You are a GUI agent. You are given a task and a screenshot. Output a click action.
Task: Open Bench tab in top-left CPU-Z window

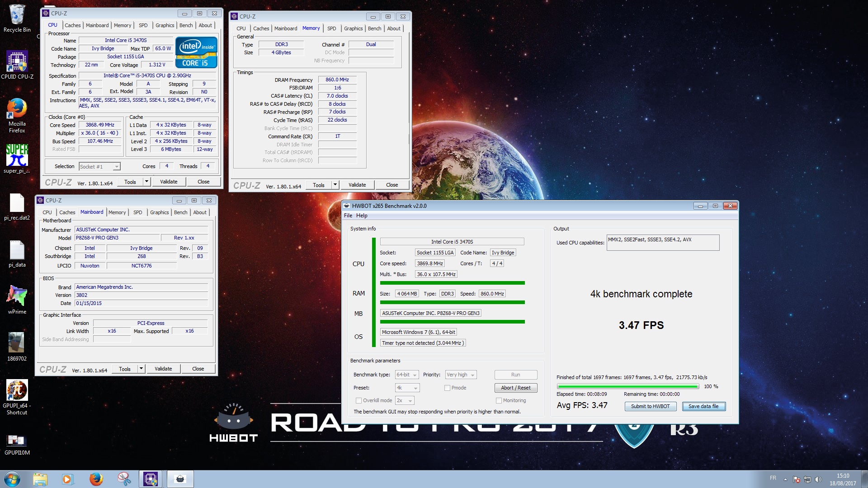[x=186, y=25]
